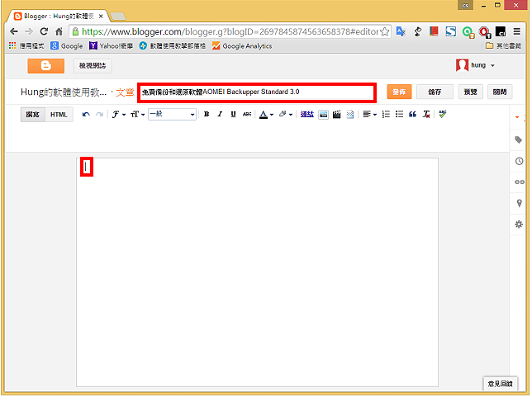
Task: Click the feedback button at bottom right
Action: pyautogui.click(x=500, y=384)
